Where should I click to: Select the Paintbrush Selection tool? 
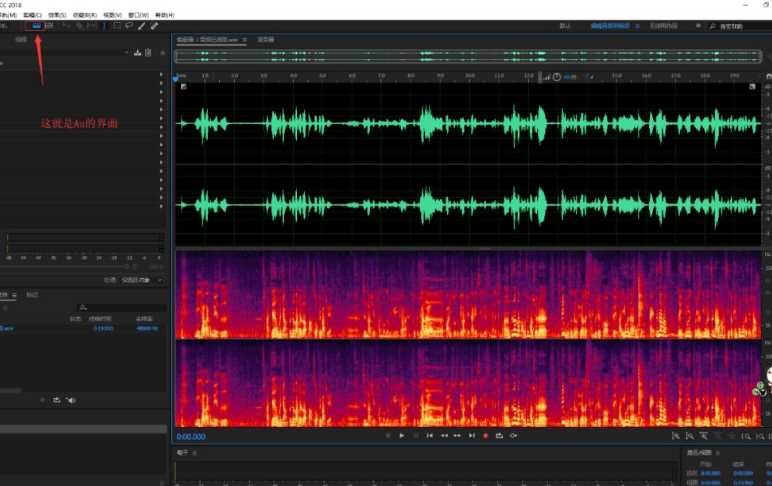coord(142,26)
